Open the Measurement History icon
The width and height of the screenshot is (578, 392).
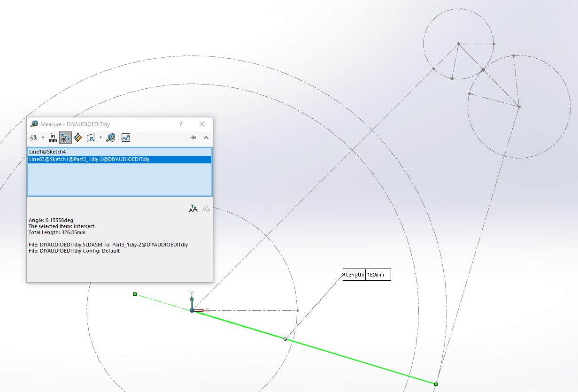pyautogui.click(x=111, y=138)
